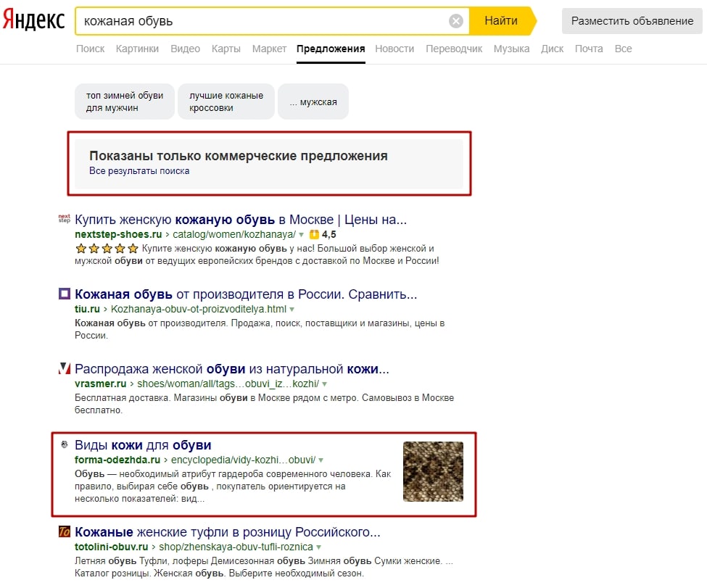Click the Все результаты поиска link
The height and width of the screenshot is (588, 707).
point(139,171)
